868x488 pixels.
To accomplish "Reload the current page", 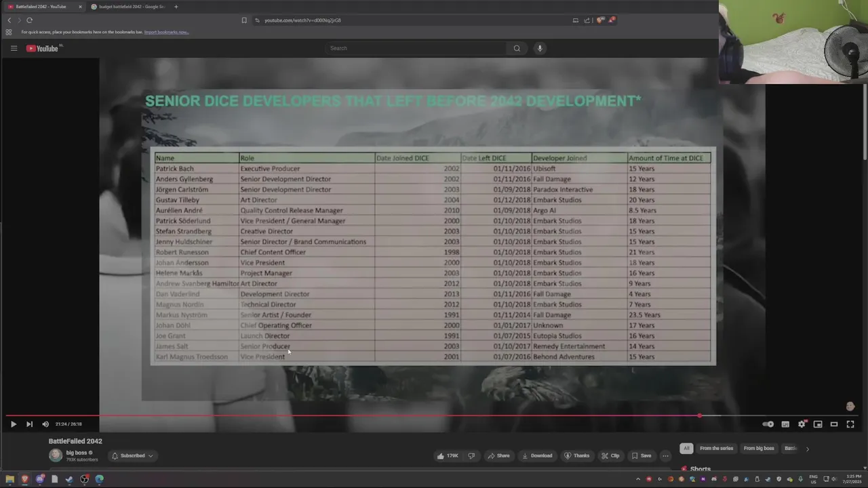I will coord(29,20).
